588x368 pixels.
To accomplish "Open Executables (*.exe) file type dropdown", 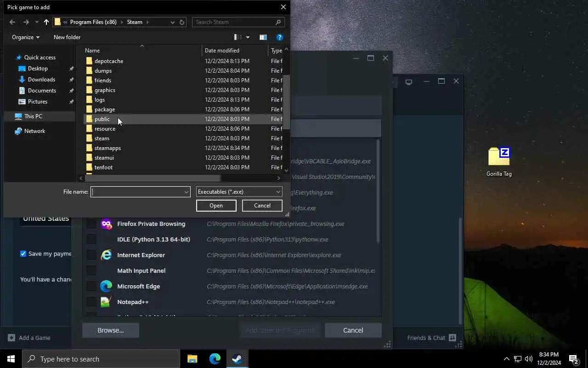I will [239, 192].
